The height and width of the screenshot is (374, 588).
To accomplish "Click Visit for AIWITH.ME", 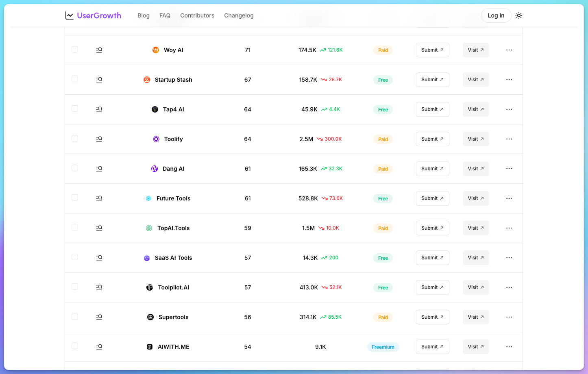I will (x=476, y=347).
